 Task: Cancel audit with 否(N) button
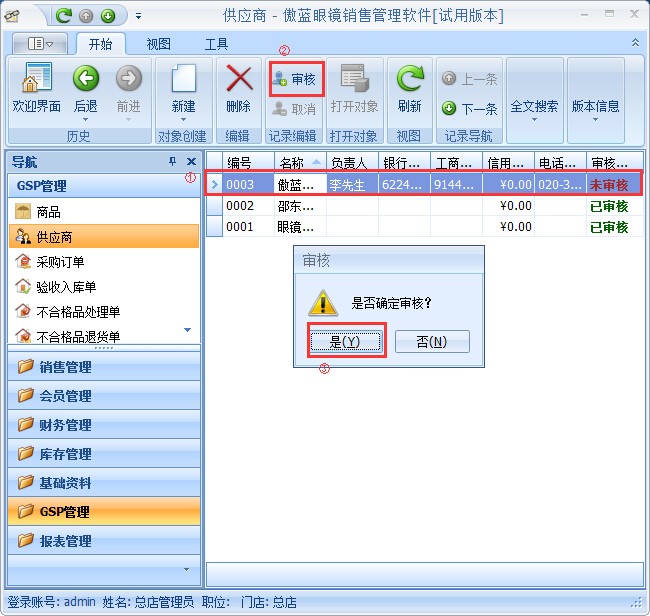(431, 342)
